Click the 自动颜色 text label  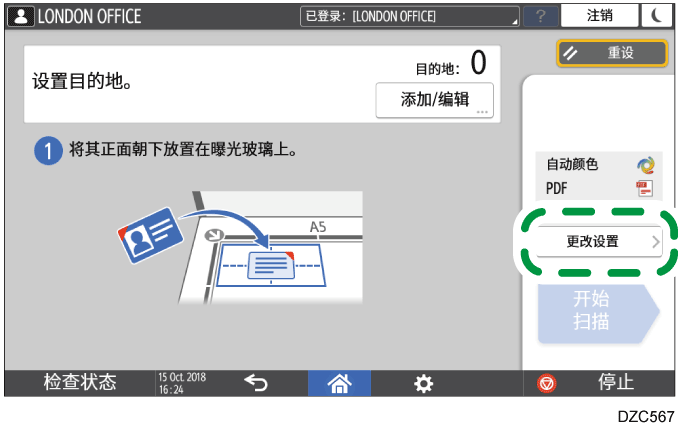tap(572, 164)
